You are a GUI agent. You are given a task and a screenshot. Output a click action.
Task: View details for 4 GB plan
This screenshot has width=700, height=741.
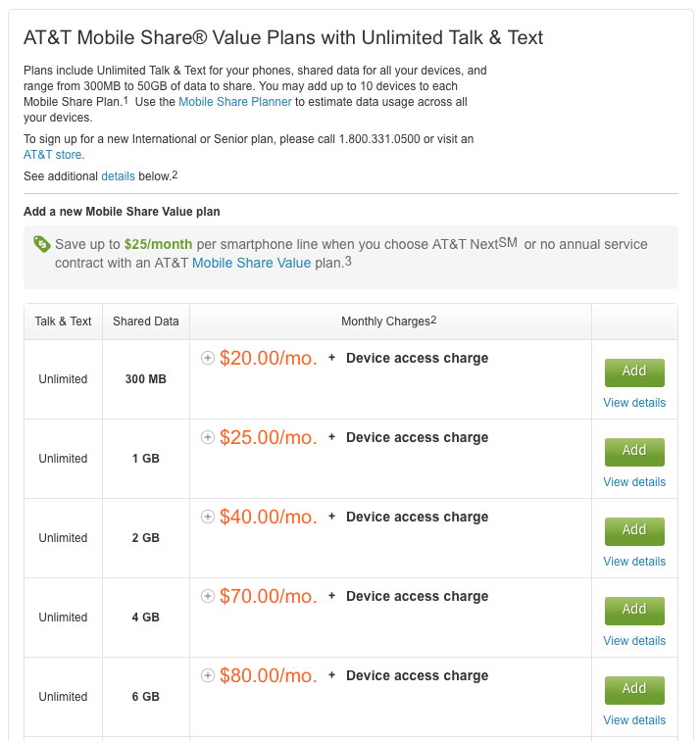tap(634, 641)
